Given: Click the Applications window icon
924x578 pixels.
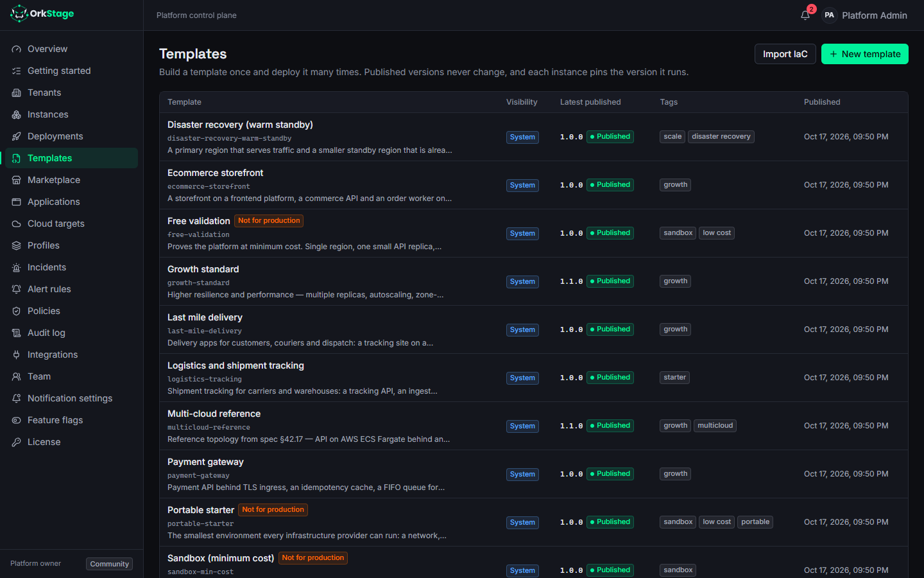Looking at the screenshot, I should pyautogui.click(x=17, y=202).
